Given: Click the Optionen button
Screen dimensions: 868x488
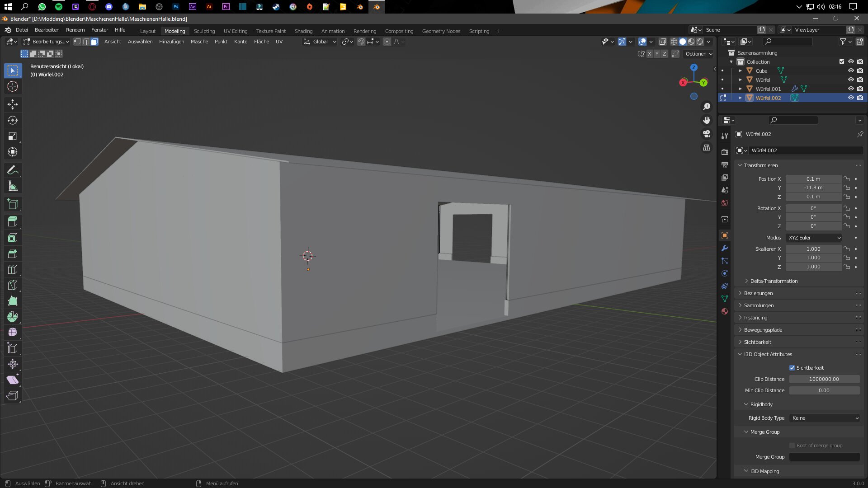Looking at the screenshot, I should pos(698,54).
